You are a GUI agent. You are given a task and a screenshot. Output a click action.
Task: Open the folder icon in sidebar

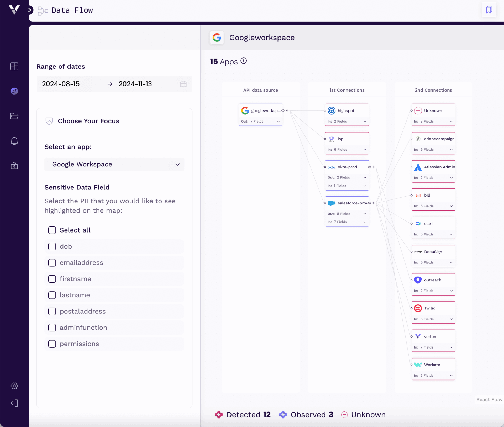point(14,116)
